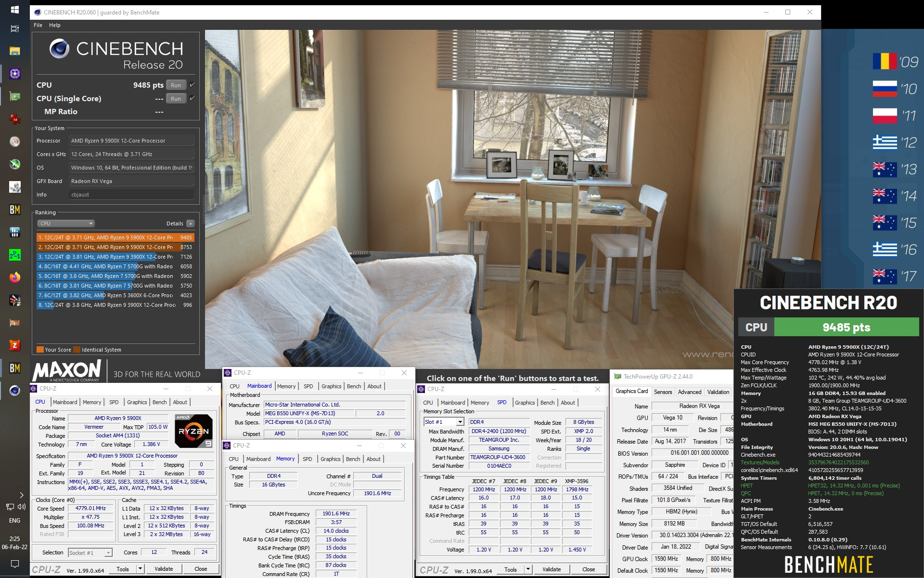Toggle the CPU Single Core test checkbox

click(192, 98)
